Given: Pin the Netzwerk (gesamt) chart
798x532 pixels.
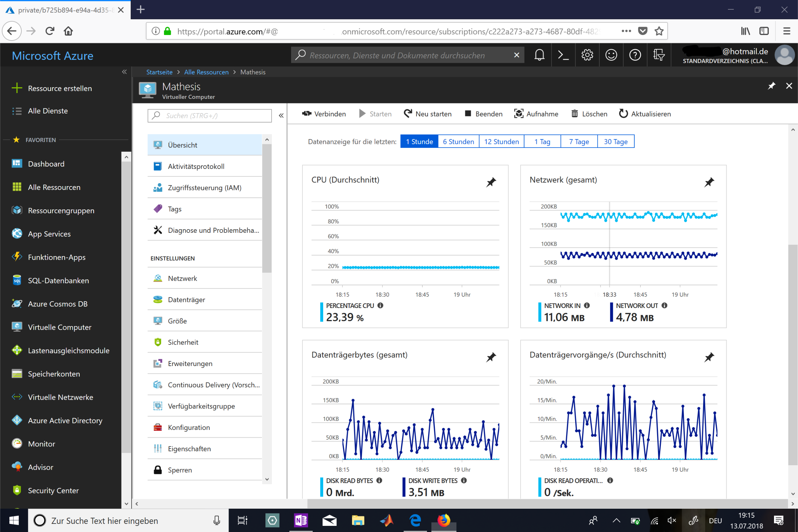Looking at the screenshot, I should click(709, 182).
